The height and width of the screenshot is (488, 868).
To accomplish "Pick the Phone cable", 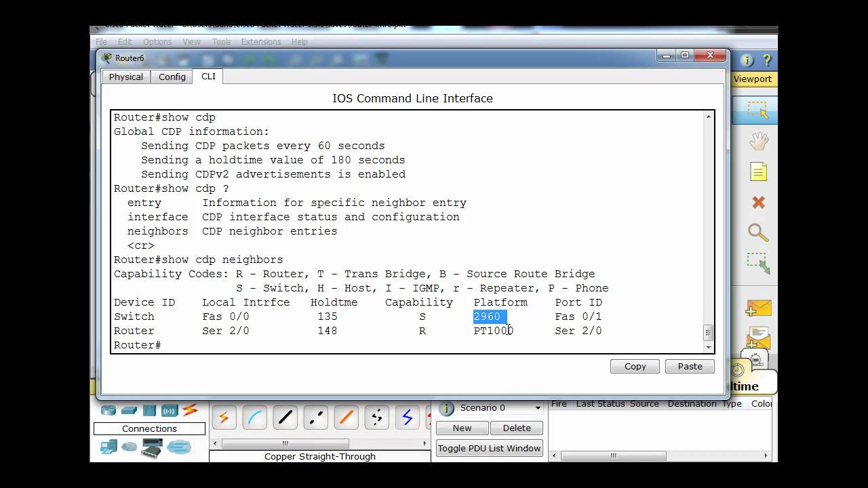I will pos(377,418).
